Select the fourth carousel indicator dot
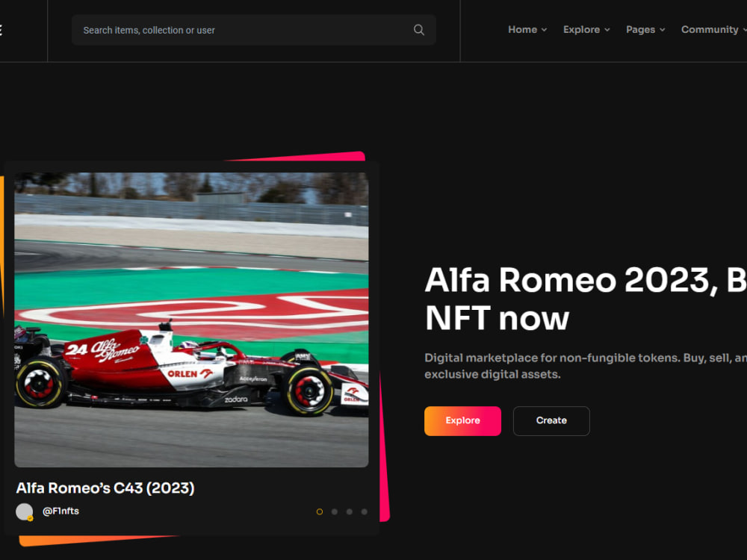 (x=364, y=511)
